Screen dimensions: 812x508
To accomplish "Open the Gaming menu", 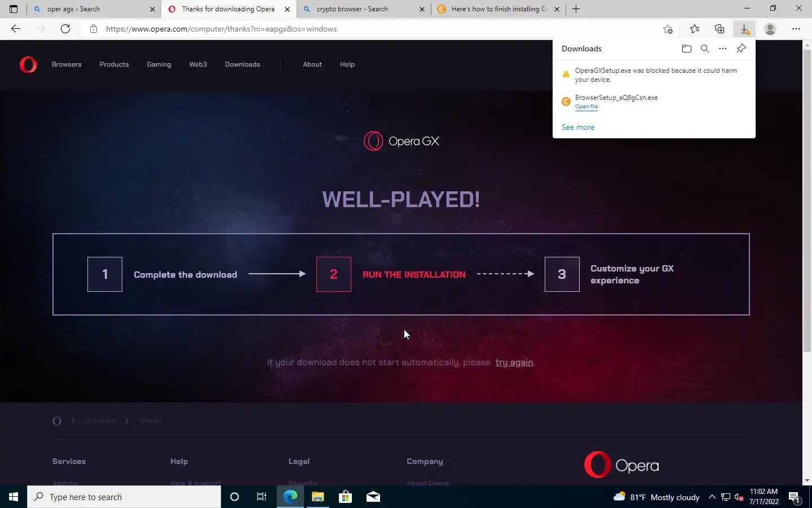I will click(x=159, y=64).
